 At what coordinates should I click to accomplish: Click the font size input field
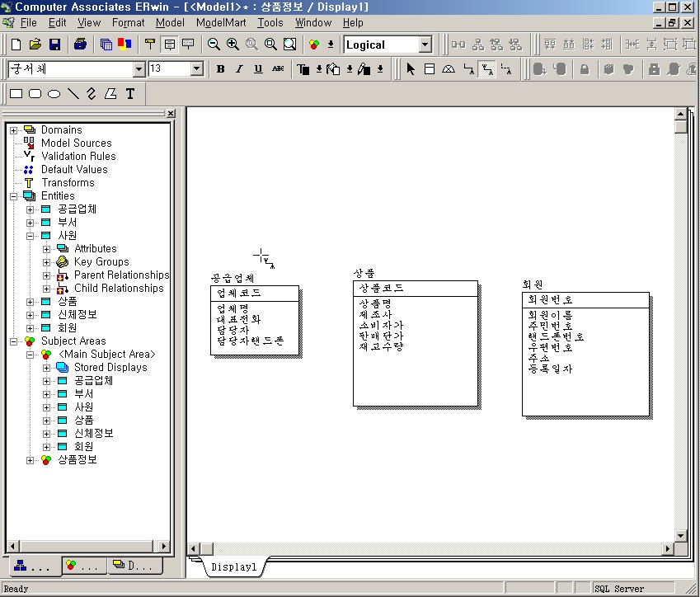pyautogui.click(x=170, y=68)
